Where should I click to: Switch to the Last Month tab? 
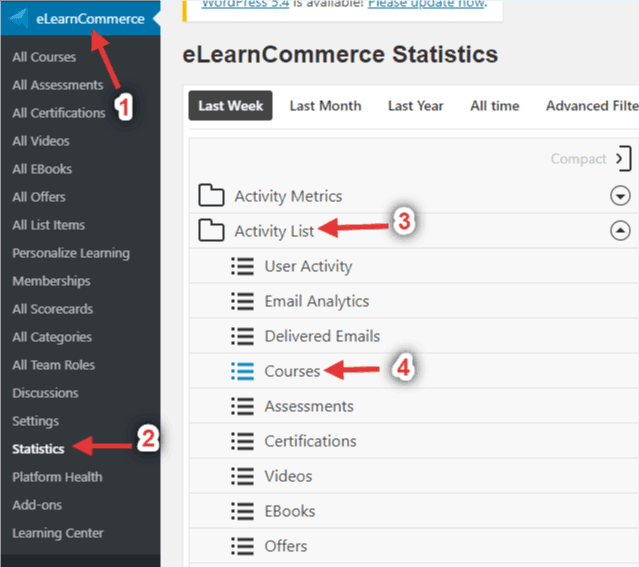(325, 106)
